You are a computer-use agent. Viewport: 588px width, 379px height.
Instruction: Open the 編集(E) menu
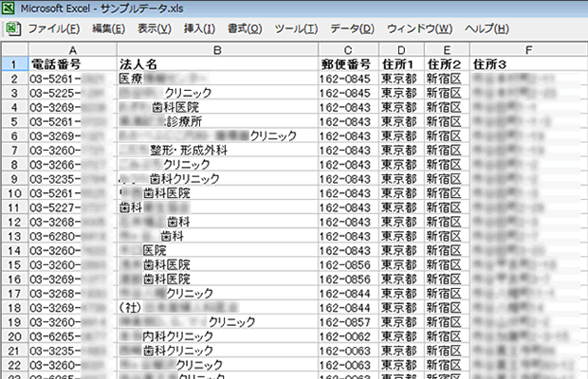tap(109, 28)
